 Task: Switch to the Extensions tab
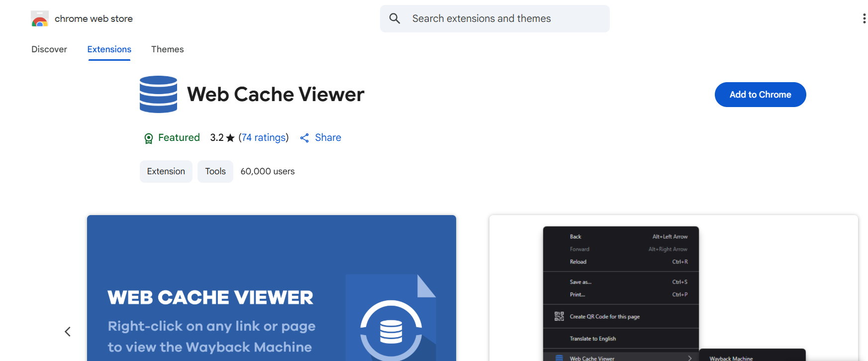[109, 49]
